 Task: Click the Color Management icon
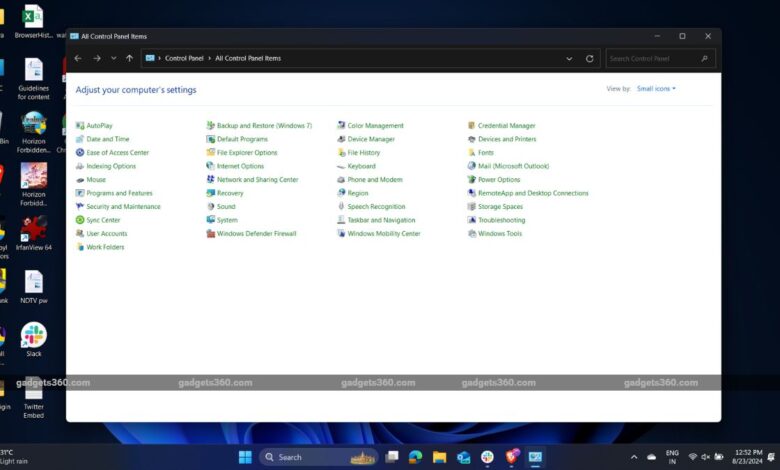click(x=341, y=126)
